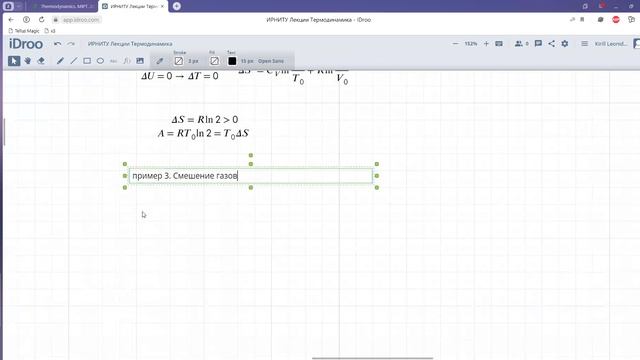
Task: Go back in the browser
Action: tap(11, 20)
